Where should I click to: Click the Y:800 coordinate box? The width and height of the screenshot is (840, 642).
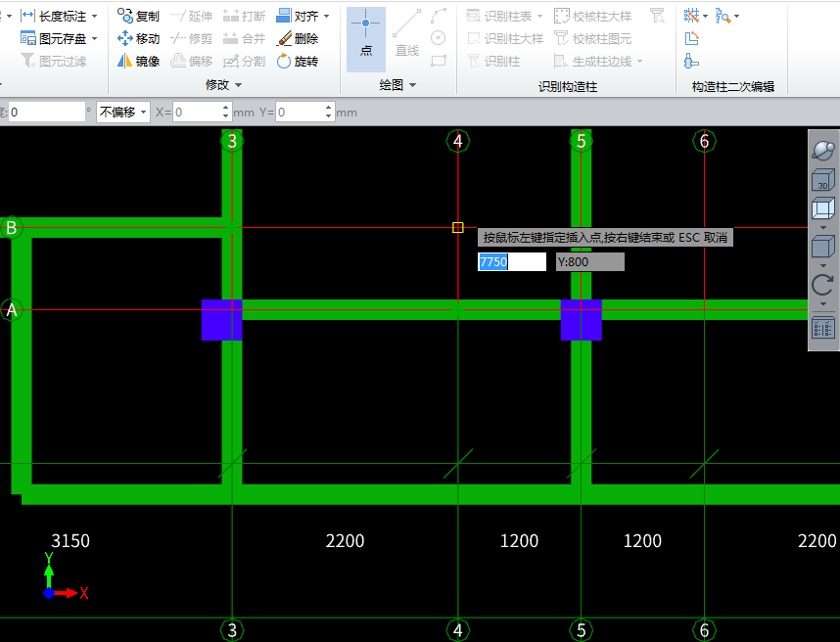pyautogui.click(x=589, y=262)
